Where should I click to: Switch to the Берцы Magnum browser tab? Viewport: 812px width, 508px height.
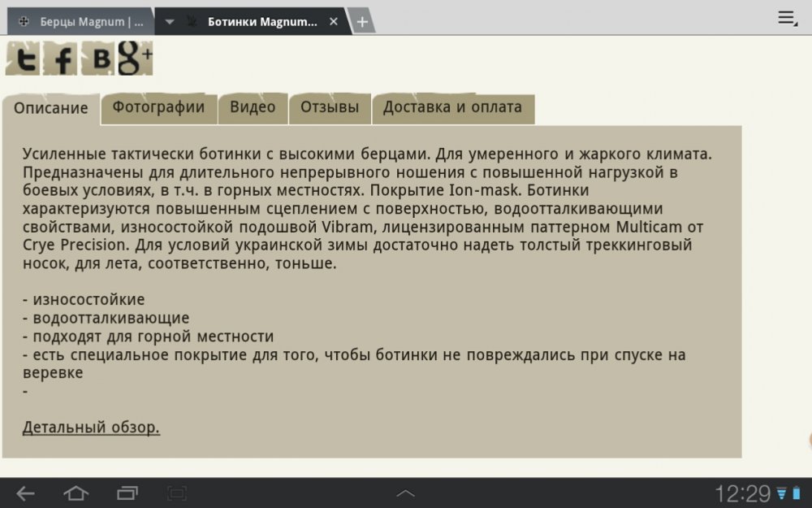(x=80, y=22)
